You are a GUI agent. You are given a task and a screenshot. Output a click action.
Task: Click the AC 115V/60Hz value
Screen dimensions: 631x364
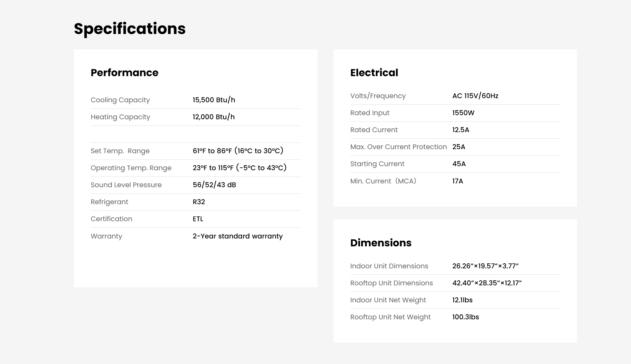point(475,96)
